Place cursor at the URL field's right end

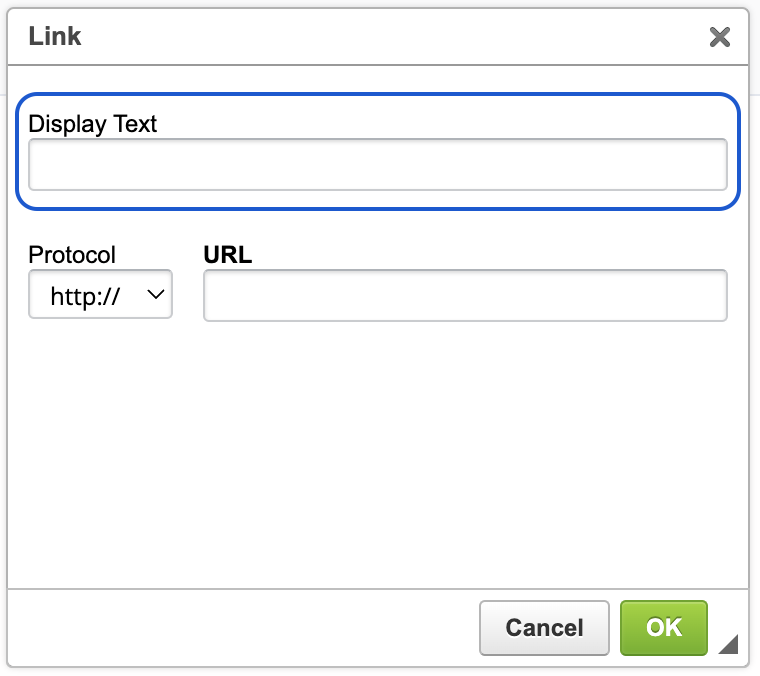tap(716, 296)
